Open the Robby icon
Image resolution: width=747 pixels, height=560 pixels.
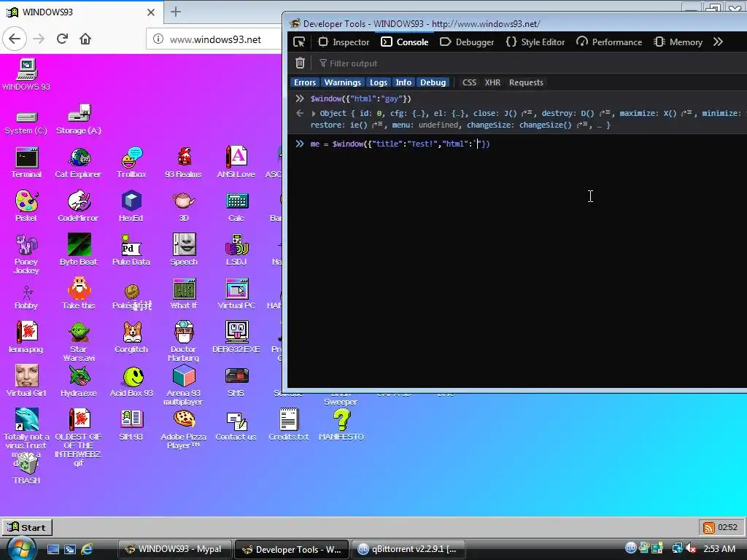pos(26,297)
